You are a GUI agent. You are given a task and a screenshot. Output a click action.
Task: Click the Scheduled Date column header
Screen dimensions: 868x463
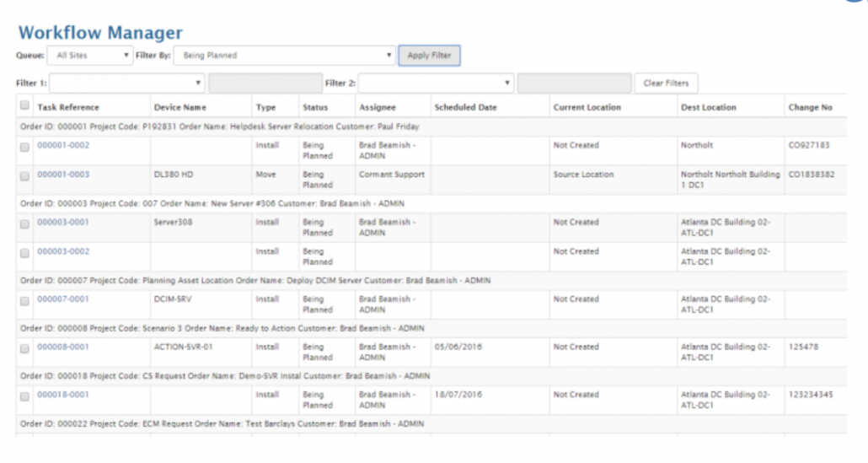465,108
